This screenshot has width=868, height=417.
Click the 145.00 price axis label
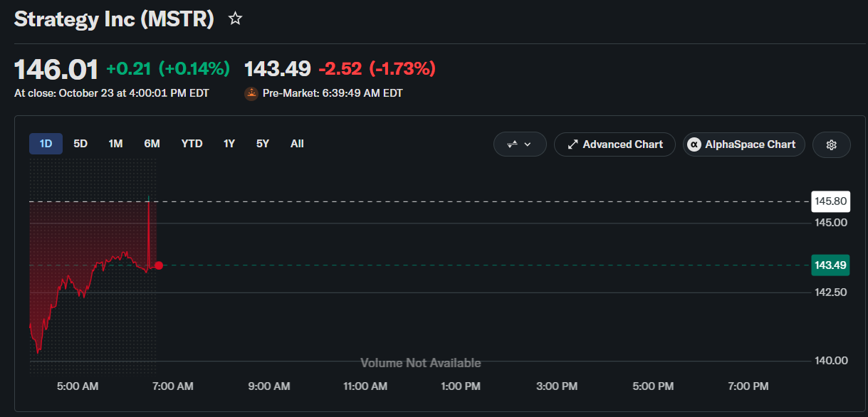coord(831,223)
